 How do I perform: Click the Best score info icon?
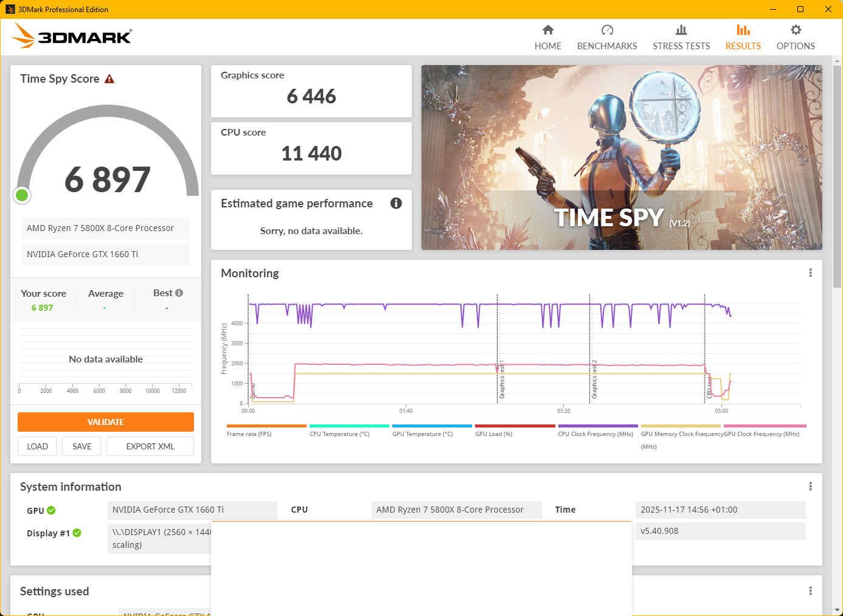pos(179,292)
